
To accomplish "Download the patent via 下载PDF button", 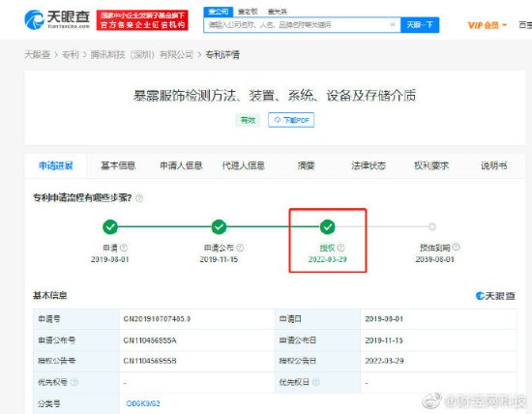I will (291, 120).
